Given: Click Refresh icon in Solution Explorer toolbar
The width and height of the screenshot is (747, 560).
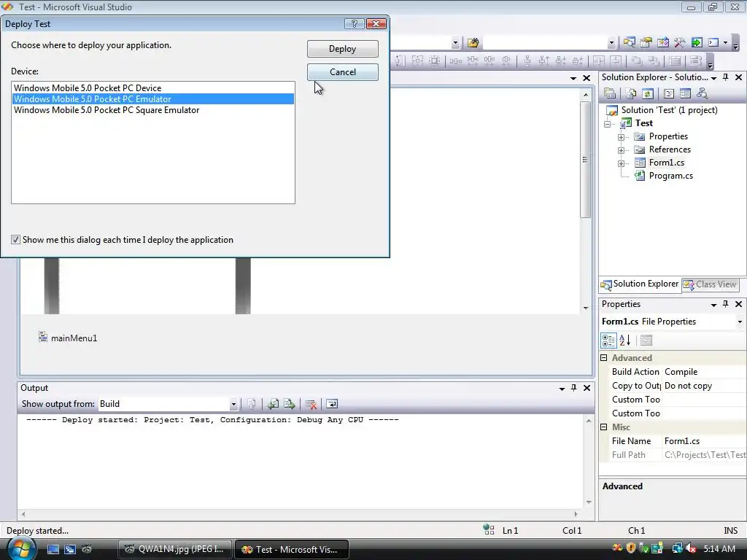Looking at the screenshot, I should point(647,94).
